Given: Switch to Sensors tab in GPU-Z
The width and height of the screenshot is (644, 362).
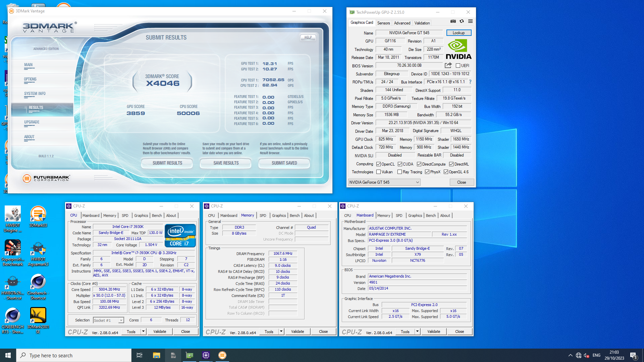Looking at the screenshot, I should click(x=383, y=23).
